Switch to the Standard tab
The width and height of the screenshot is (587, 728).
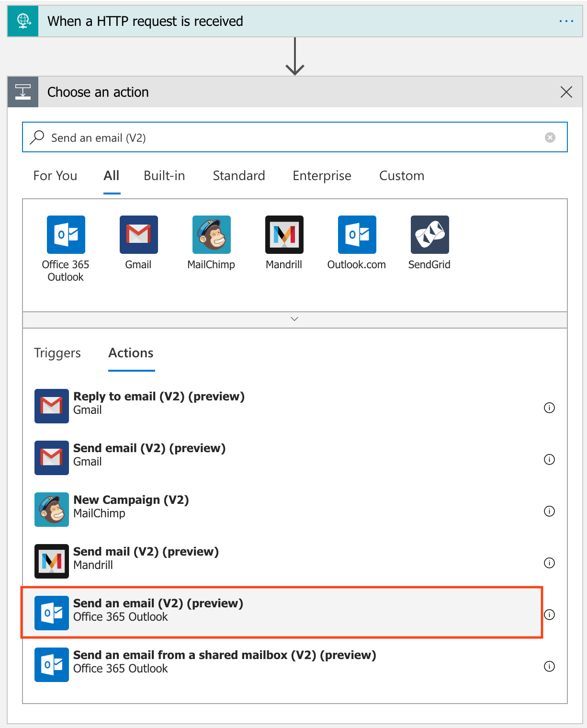tap(239, 176)
